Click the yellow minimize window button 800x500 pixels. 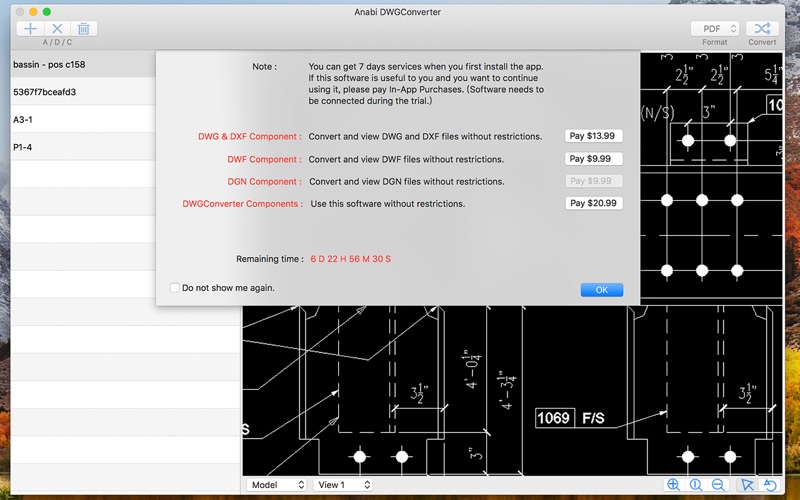tap(33, 11)
